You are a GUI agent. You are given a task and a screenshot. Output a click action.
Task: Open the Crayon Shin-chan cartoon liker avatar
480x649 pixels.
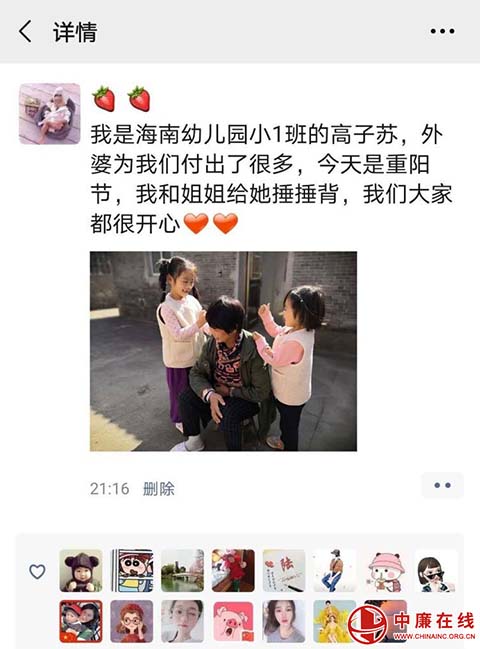coord(132,570)
